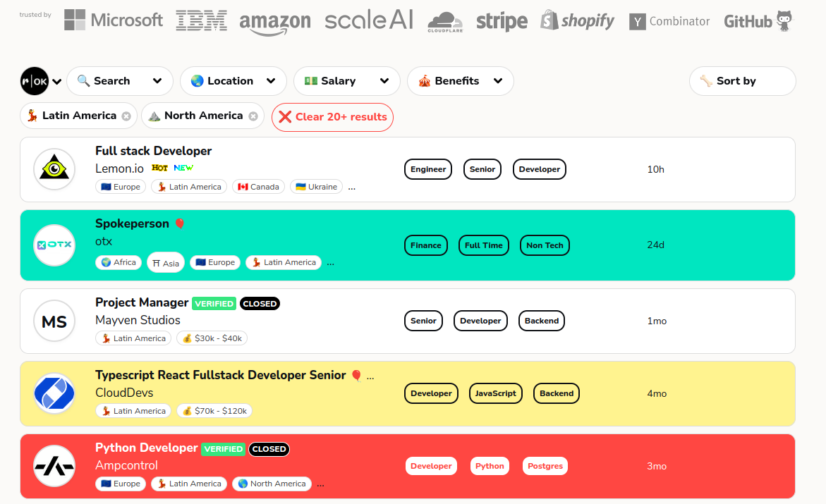
Task: Click the NEW badge next to Lemon.io
Action: point(183,168)
